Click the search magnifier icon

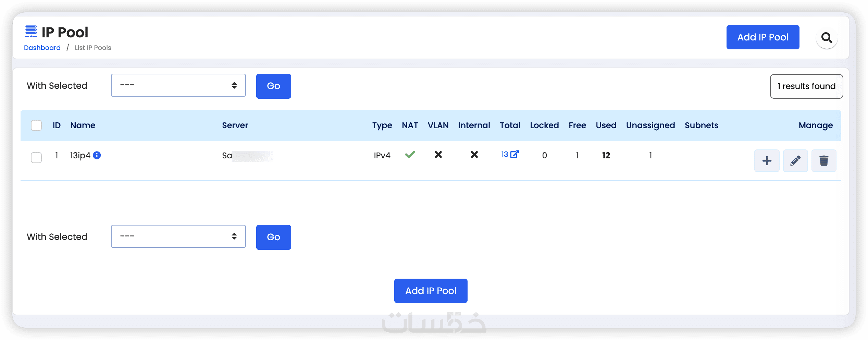coord(827,38)
